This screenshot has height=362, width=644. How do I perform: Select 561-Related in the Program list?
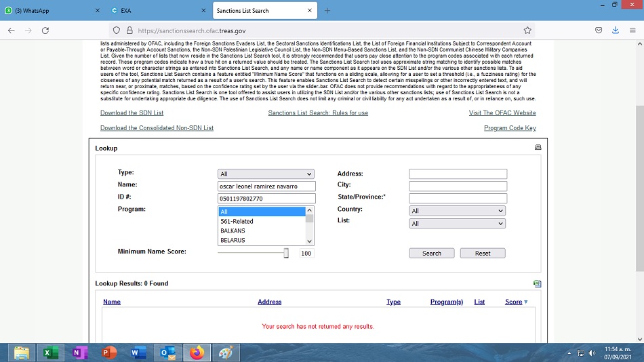click(237, 222)
